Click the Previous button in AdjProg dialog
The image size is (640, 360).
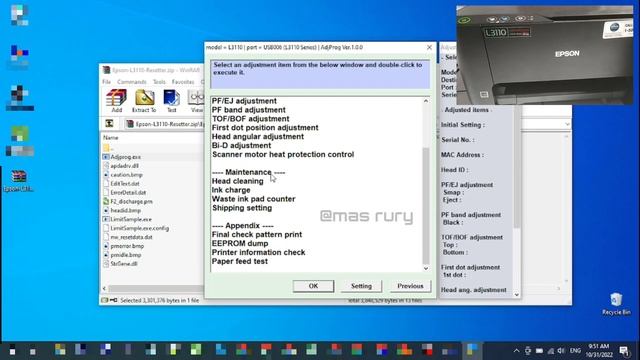click(410, 286)
